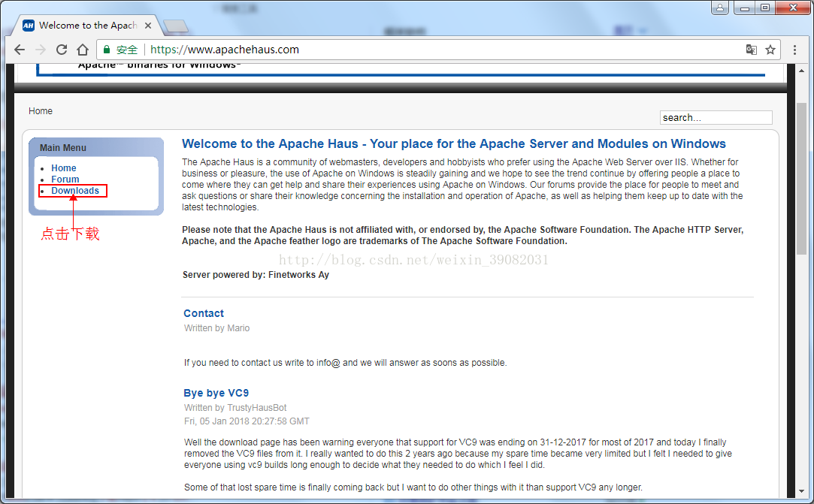Screen dimensions: 814x504
Task: Click the vertical scrollbar thumb
Action: click(x=801, y=179)
